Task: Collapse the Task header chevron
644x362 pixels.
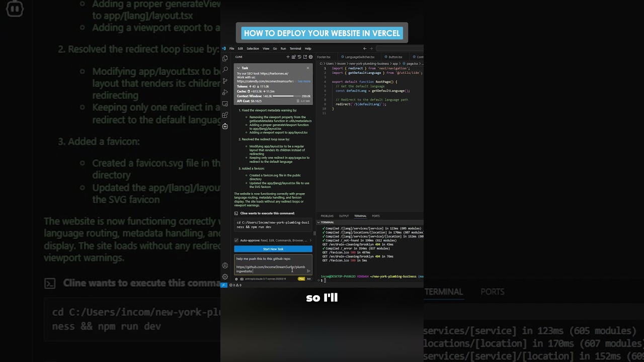Action: [x=238, y=68]
